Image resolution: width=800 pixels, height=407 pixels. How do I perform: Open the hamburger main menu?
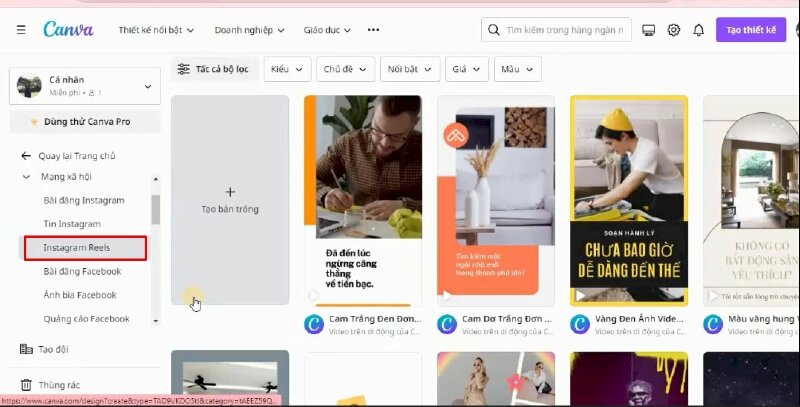click(21, 30)
